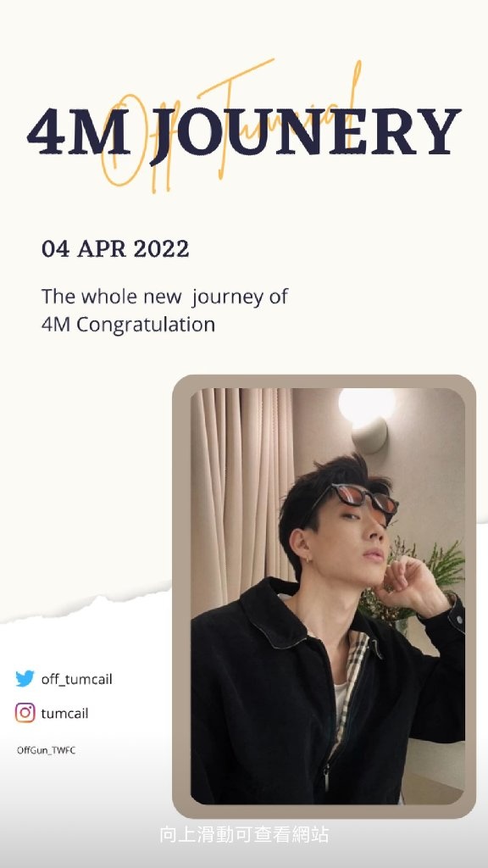Click the torn paper edge on left

click(86, 603)
